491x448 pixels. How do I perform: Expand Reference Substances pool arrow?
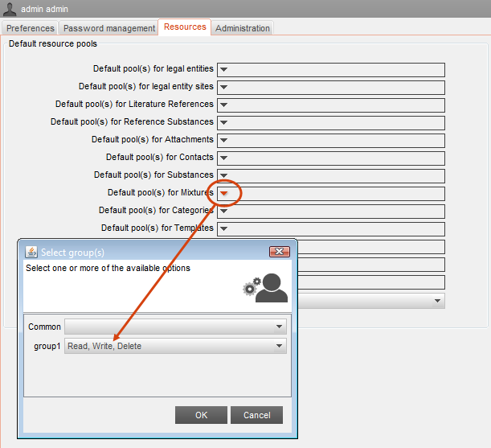tap(223, 122)
